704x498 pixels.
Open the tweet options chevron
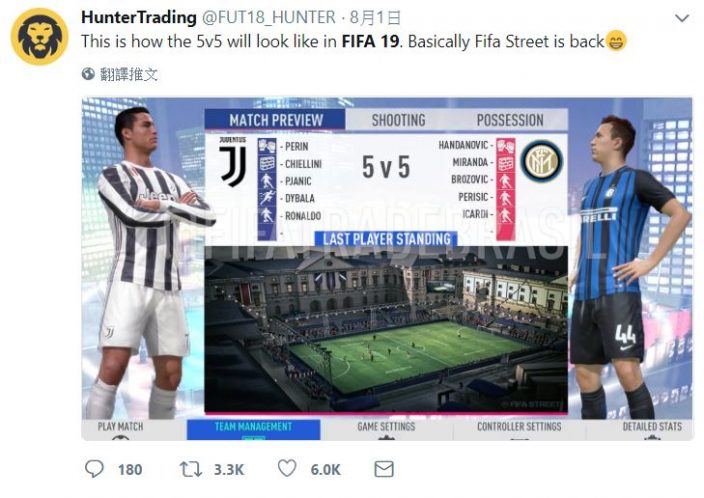click(x=682, y=18)
